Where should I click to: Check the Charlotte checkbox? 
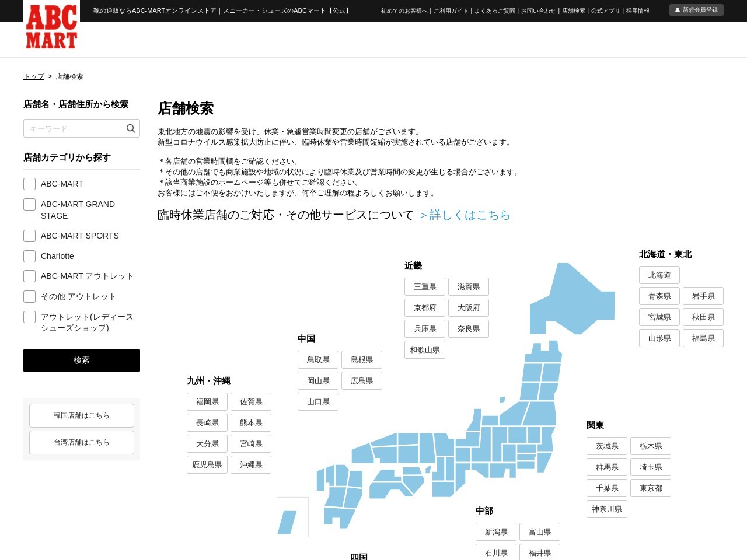(x=30, y=257)
